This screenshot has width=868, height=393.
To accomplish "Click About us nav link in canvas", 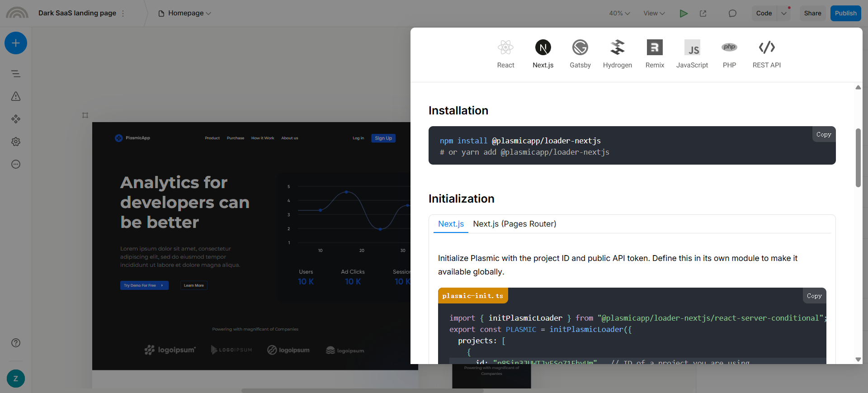I will (290, 138).
